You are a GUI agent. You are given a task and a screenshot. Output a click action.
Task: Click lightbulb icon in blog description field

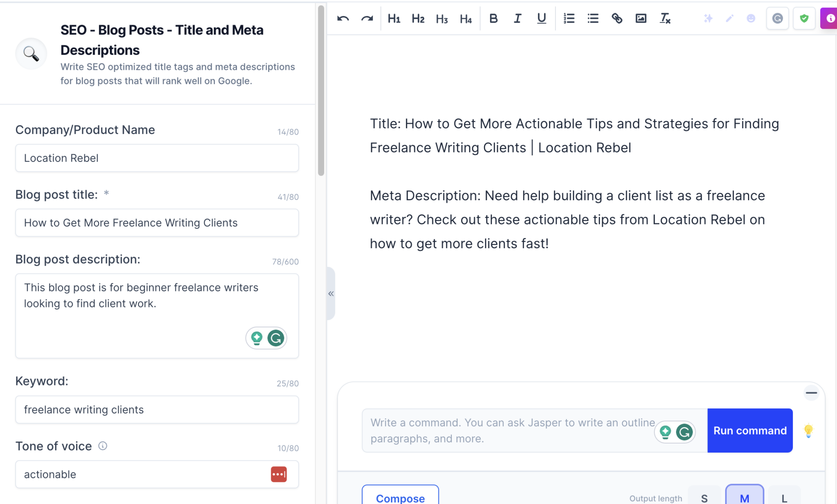pyautogui.click(x=257, y=338)
